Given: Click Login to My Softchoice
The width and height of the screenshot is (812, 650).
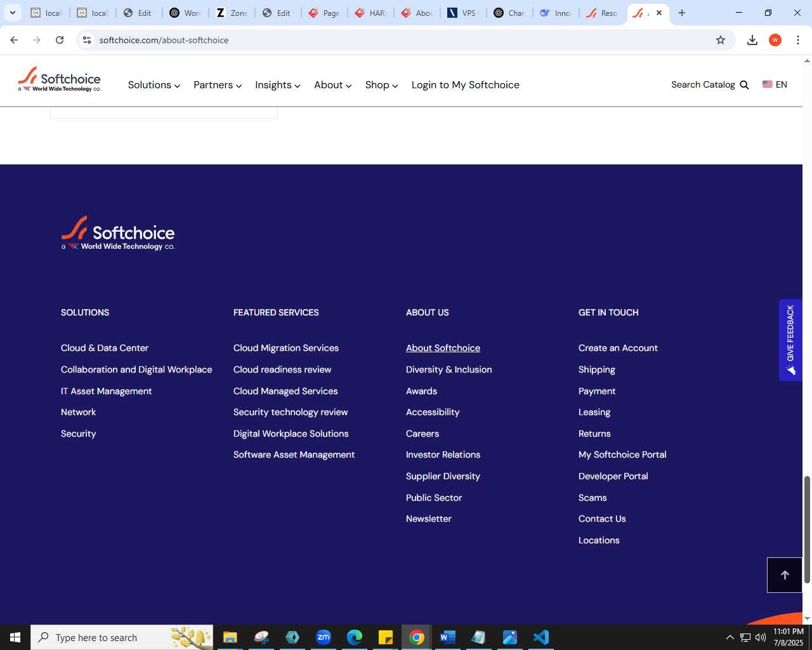Looking at the screenshot, I should point(466,85).
